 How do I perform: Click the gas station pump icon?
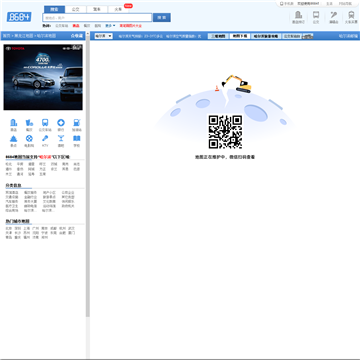77,123
